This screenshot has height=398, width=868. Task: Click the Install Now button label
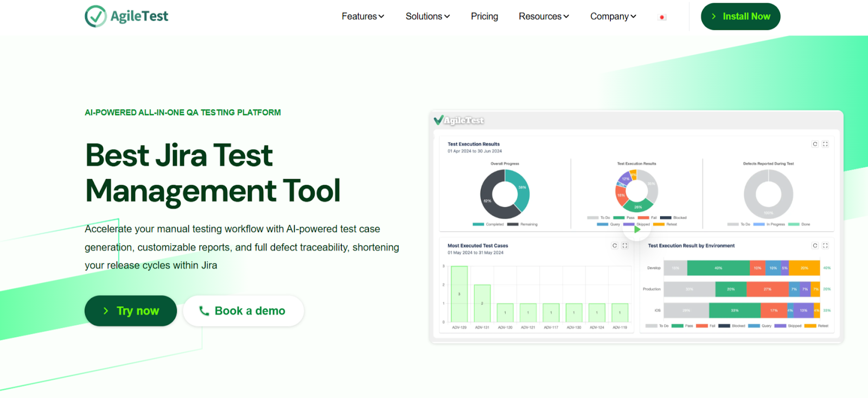point(746,16)
